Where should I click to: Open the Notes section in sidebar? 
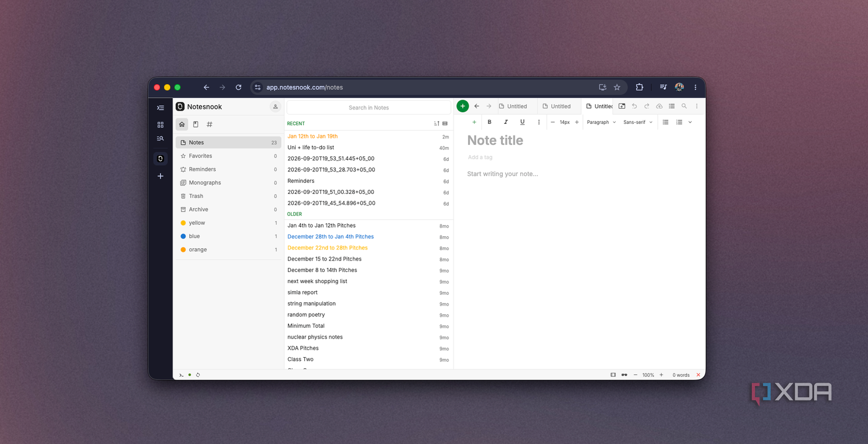(229, 142)
